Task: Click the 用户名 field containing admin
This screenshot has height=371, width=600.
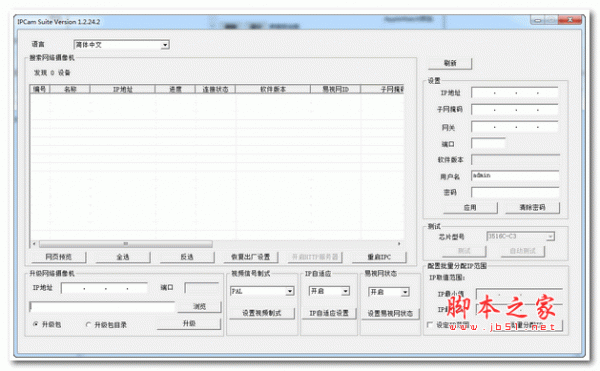Action: pyautogui.click(x=515, y=176)
